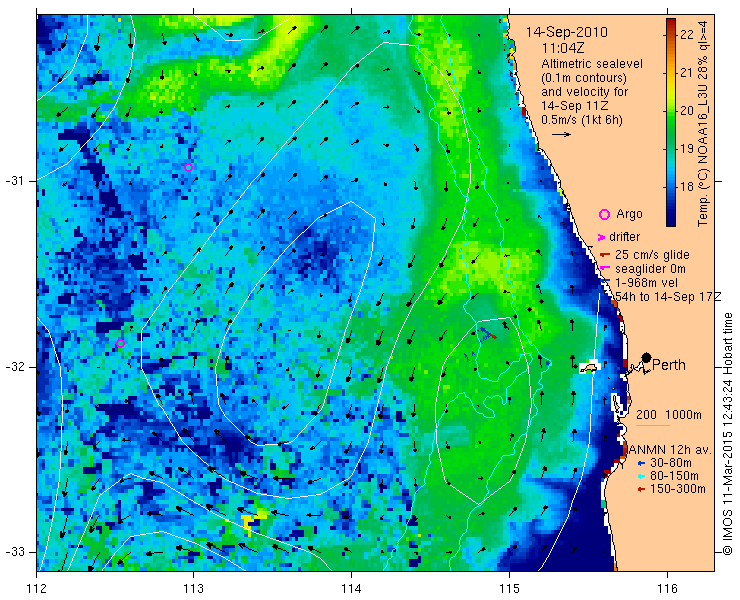Click the 'Altimetric sealevel' caption line
This screenshot has height=600, width=740.
click(592, 63)
